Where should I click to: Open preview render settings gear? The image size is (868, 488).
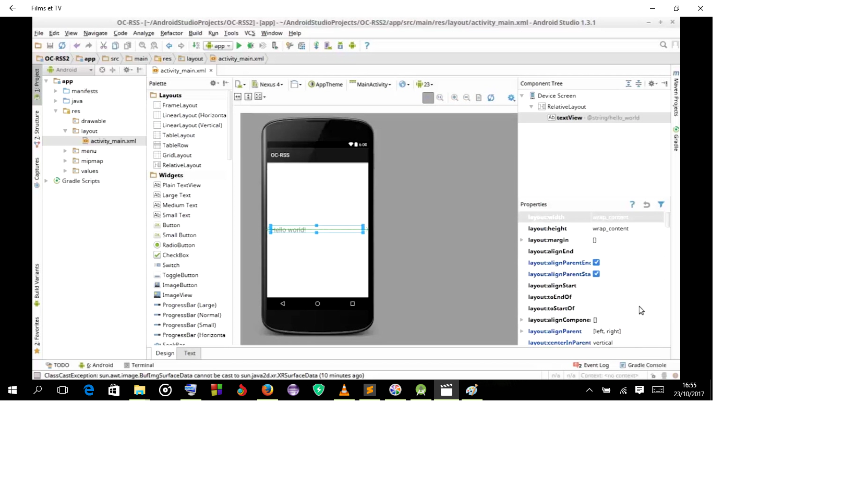[x=511, y=98]
